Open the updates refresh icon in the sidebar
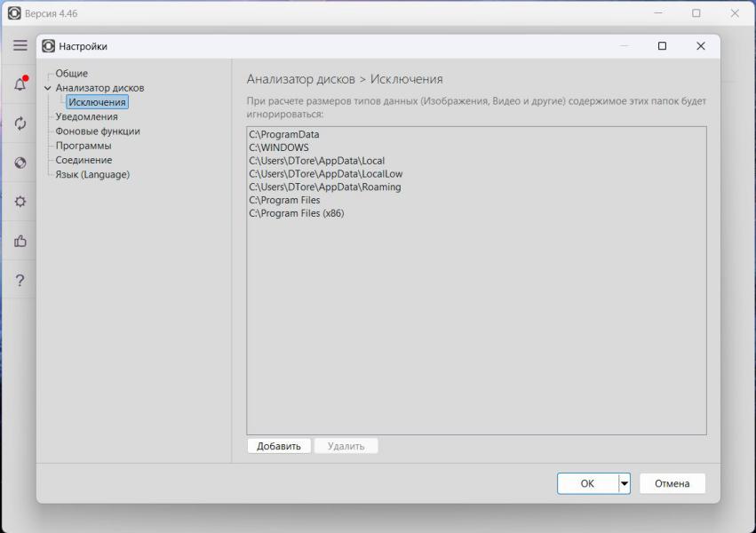This screenshot has width=756, height=533. (20, 123)
